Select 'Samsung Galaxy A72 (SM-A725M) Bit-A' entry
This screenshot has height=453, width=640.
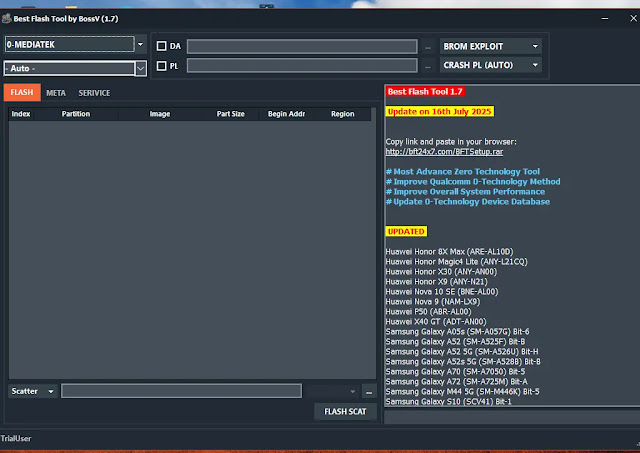457,382
